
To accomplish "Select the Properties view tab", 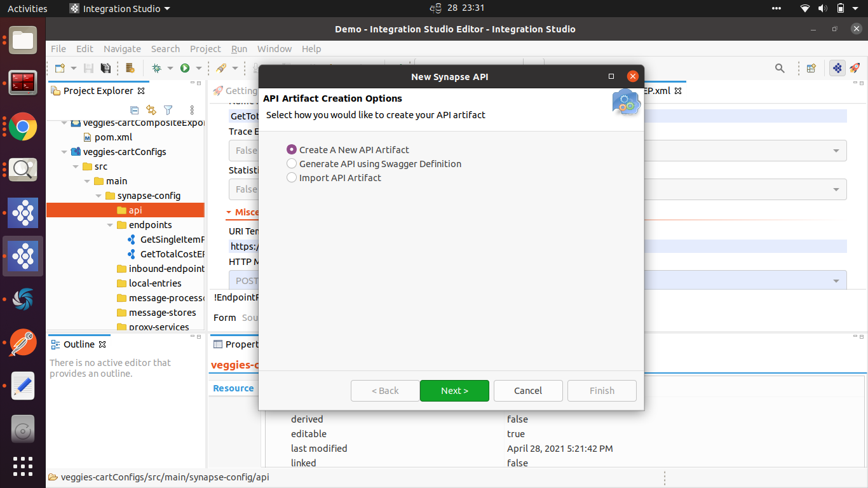I will pos(235,344).
